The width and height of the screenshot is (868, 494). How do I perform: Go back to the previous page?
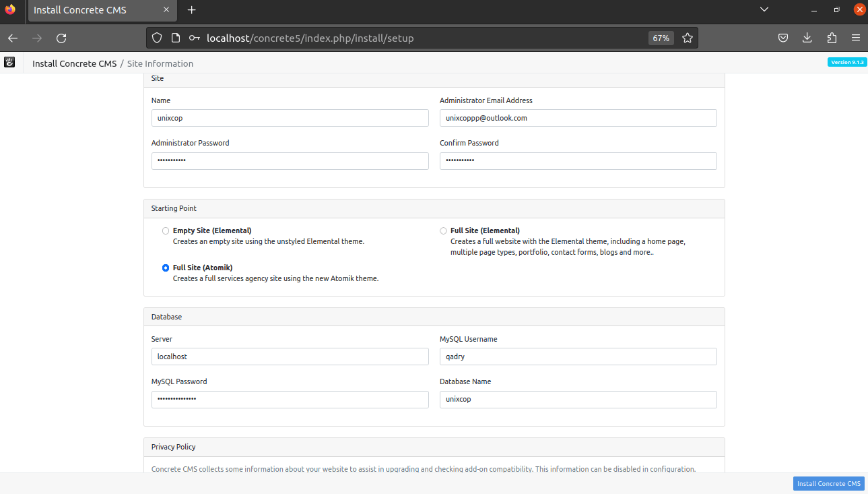[x=13, y=38]
